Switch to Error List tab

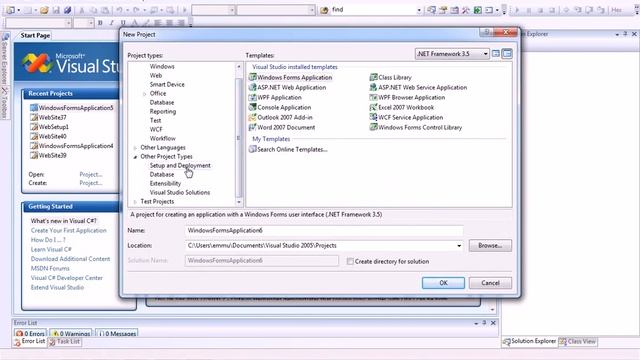(29, 342)
